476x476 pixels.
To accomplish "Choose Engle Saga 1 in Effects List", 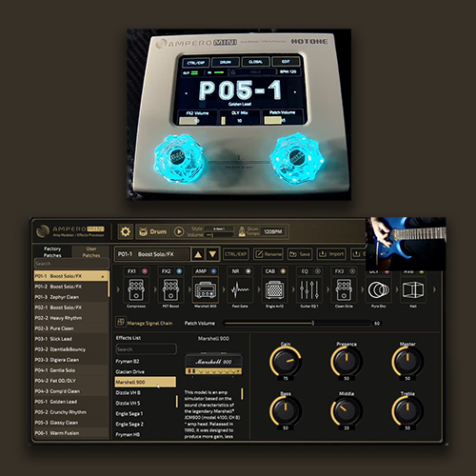I will tap(145, 413).
